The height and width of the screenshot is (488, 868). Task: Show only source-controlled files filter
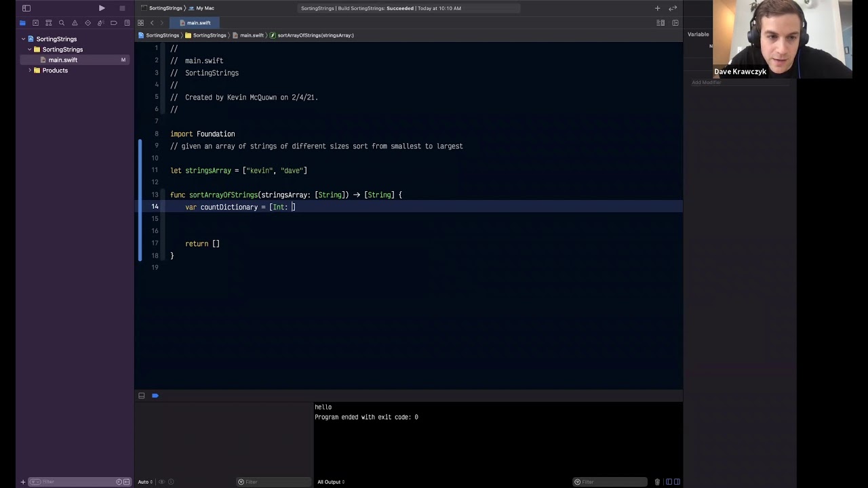point(126,482)
